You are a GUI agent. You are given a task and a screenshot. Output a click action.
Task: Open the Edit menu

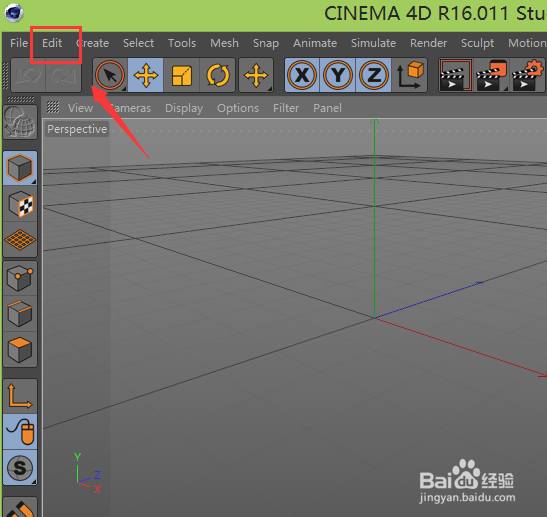(x=52, y=43)
